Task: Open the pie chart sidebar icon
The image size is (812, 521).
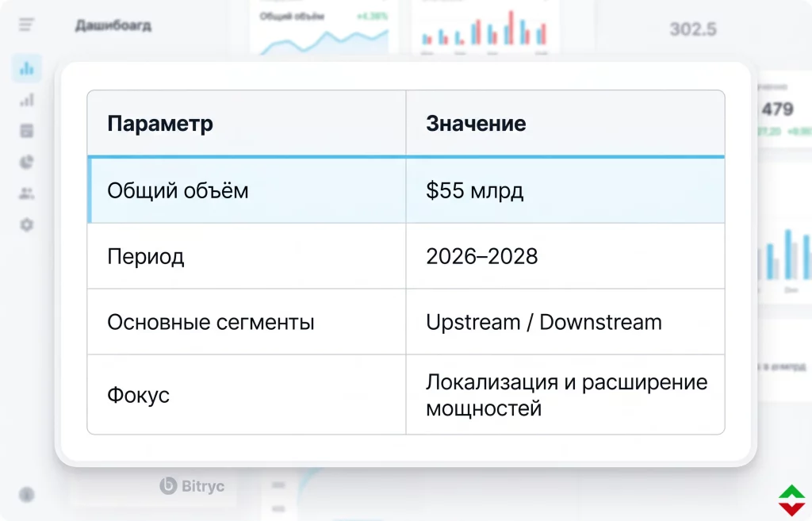Action: tap(27, 162)
